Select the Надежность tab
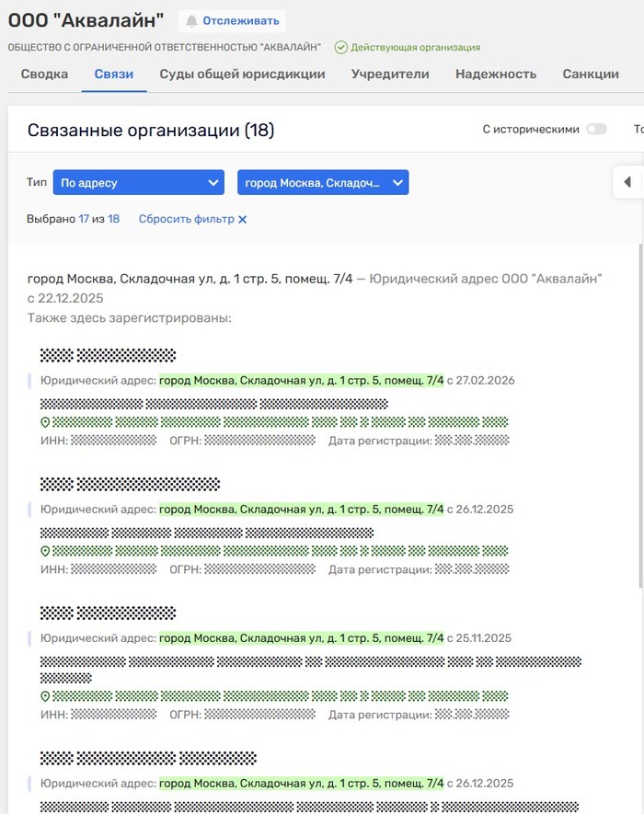This screenshot has width=644, height=814. [496, 75]
